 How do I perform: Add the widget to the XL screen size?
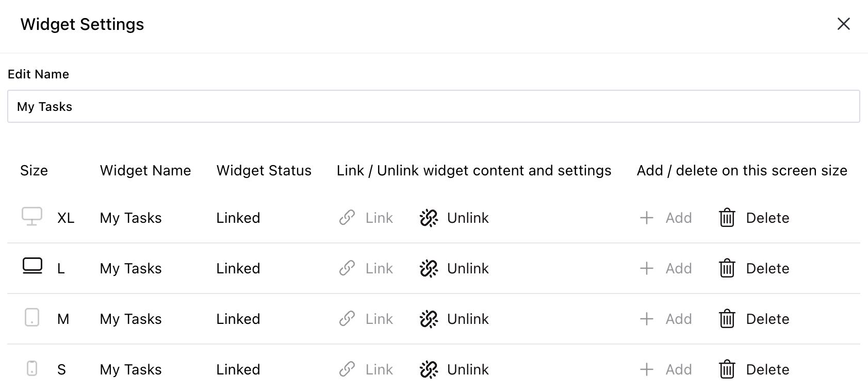pos(665,218)
